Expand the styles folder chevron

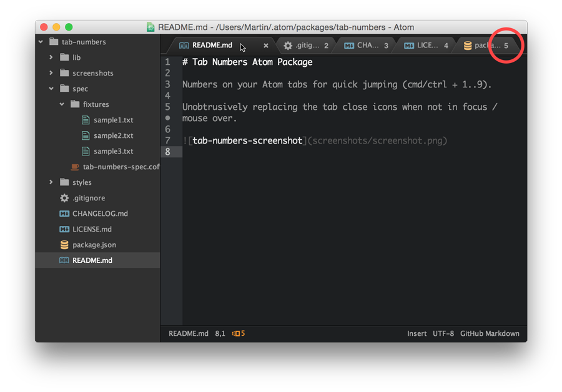(51, 182)
